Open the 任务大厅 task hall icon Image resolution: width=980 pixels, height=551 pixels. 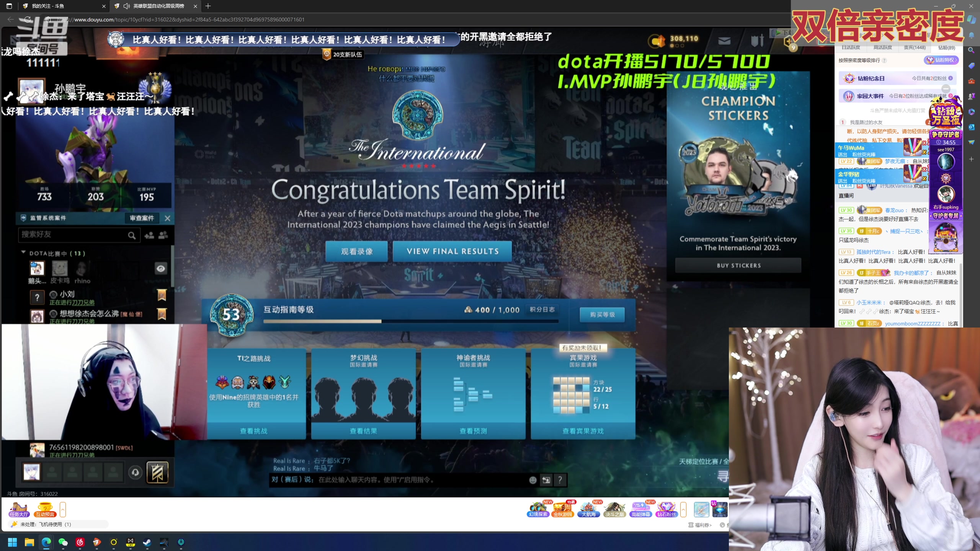pyautogui.click(x=19, y=509)
